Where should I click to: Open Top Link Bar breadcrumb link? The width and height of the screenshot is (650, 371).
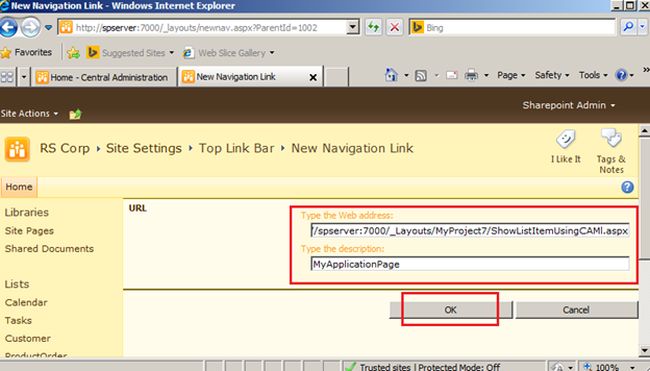pos(236,148)
